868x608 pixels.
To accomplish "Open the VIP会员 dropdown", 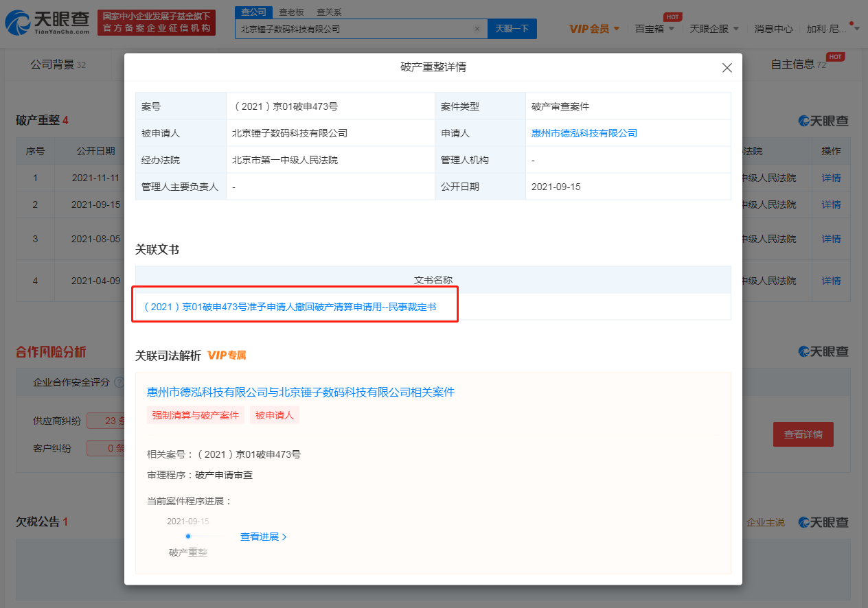I will click(588, 29).
